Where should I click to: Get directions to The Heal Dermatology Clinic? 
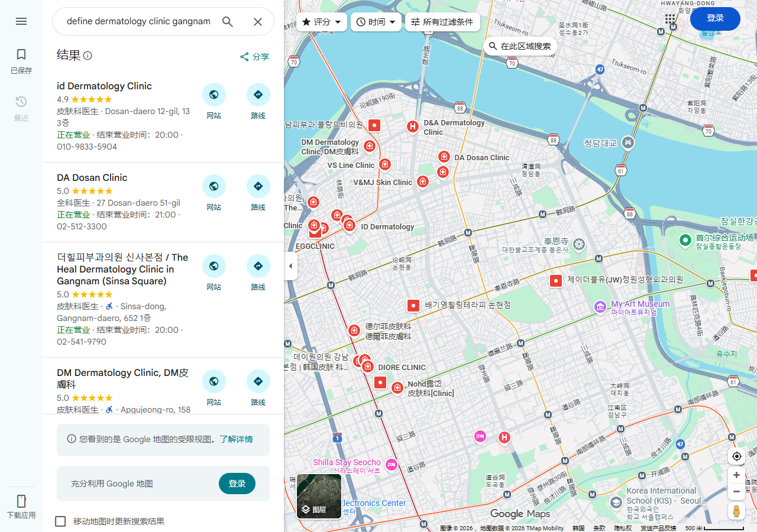[x=258, y=266]
